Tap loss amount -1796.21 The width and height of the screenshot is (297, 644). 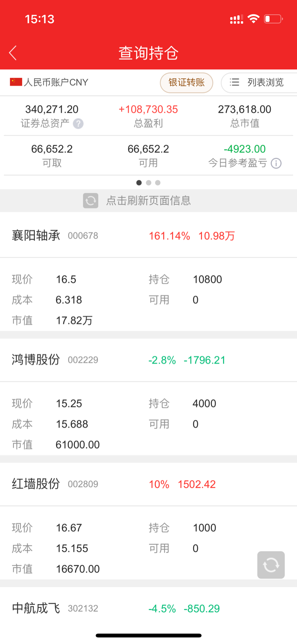205,361
